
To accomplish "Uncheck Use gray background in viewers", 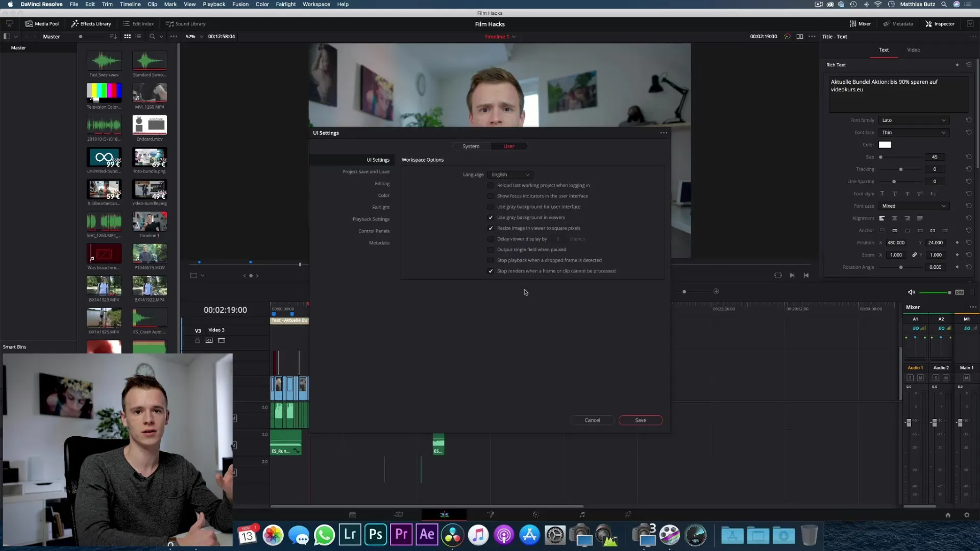I will point(491,217).
